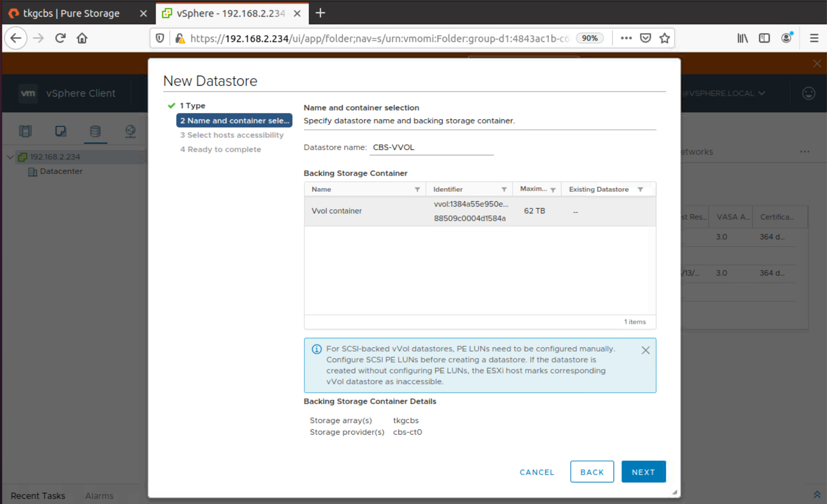Open the page actions menu

coord(626,38)
